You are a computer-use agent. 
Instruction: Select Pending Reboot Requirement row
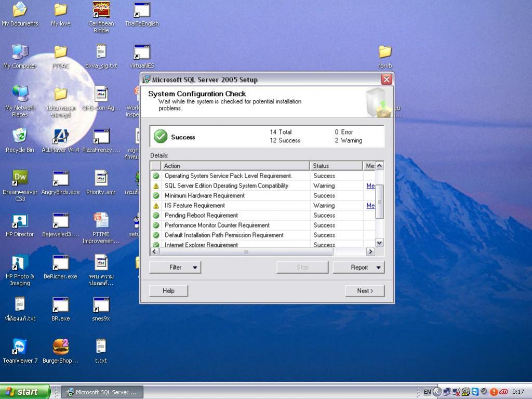[263, 215]
